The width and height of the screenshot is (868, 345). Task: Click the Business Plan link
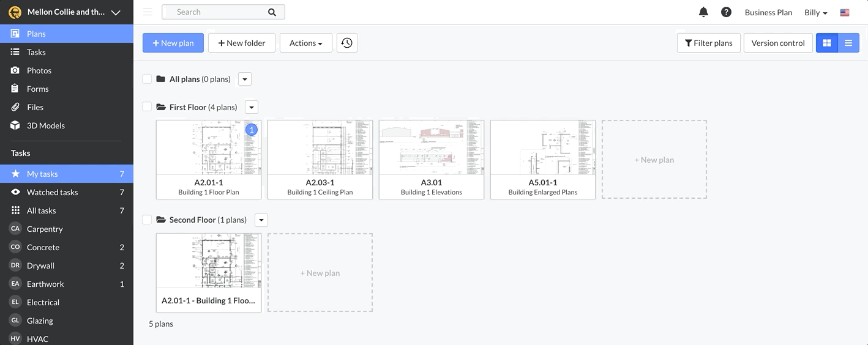(768, 12)
